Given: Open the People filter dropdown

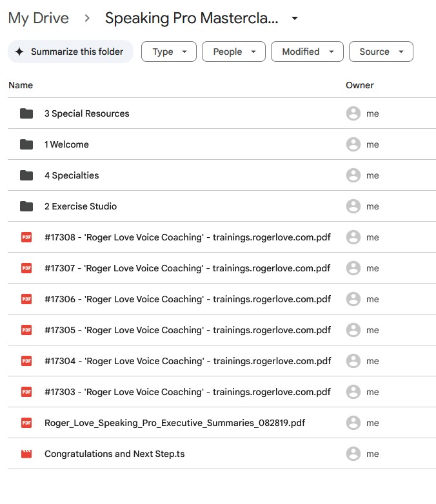Looking at the screenshot, I should point(233,52).
